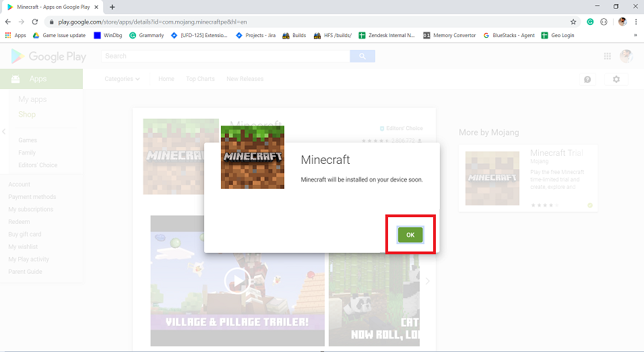Open the Grammarly bookmark
Screen dimensions: 644x352
click(x=147, y=35)
